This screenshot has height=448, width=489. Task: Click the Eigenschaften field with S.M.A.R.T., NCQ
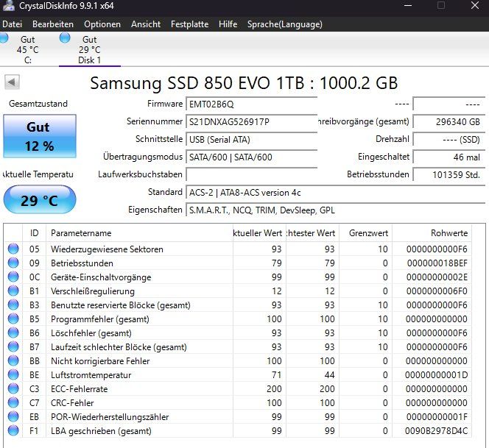(x=336, y=210)
